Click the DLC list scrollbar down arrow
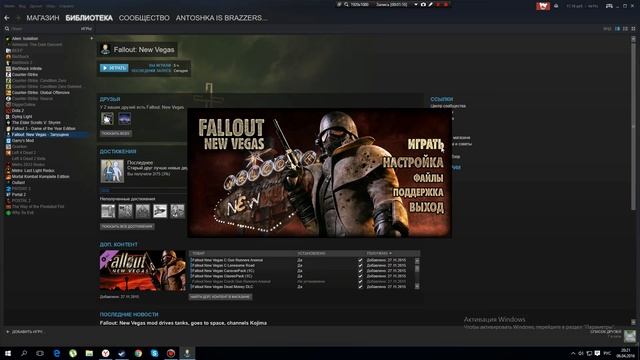Image resolution: width=640 pixels, height=360 pixels. [417, 287]
